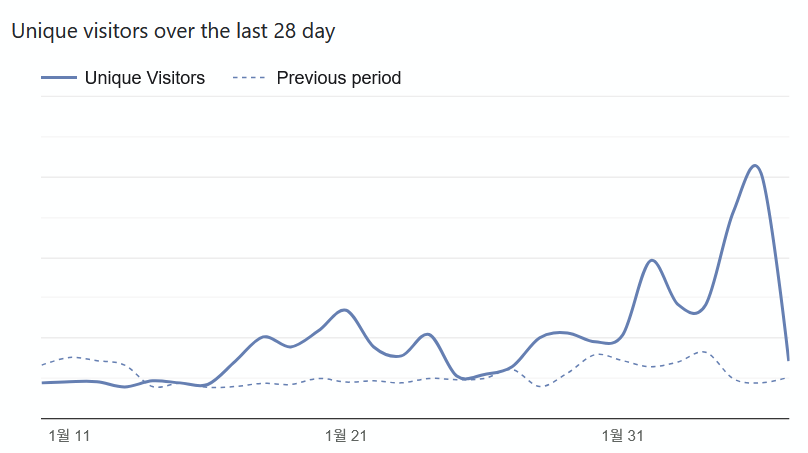Click the dashed line swatch in legend
Image resolution: width=808 pixels, height=453 pixels.
[248, 78]
